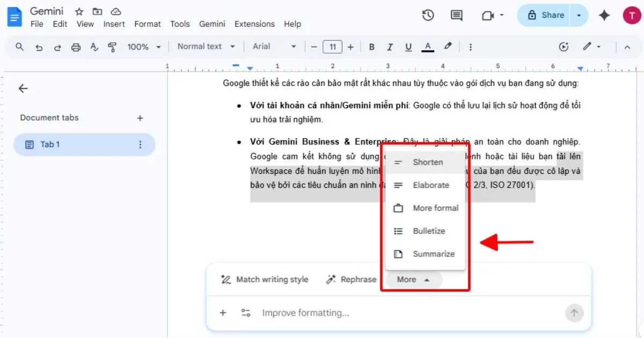Click the Share button
The width and height of the screenshot is (644, 338).
click(545, 16)
